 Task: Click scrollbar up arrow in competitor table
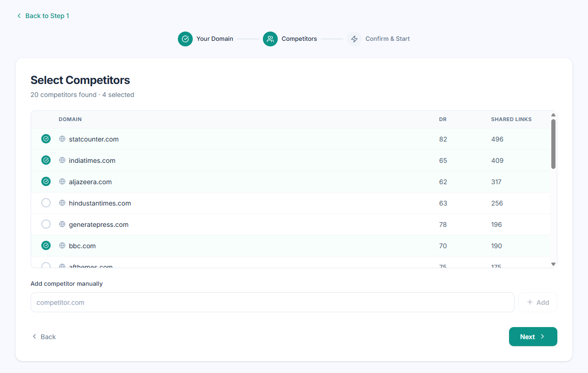click(x=553, y=115)
